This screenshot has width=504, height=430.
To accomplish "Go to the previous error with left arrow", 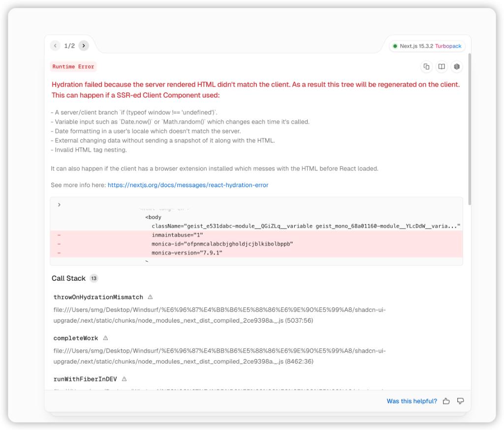I will pos(56,46).
